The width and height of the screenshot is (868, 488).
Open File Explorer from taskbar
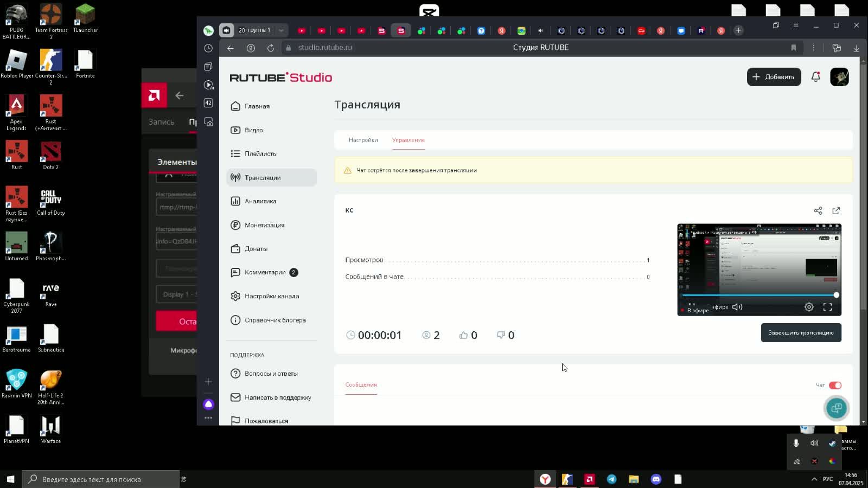(634, 479)
